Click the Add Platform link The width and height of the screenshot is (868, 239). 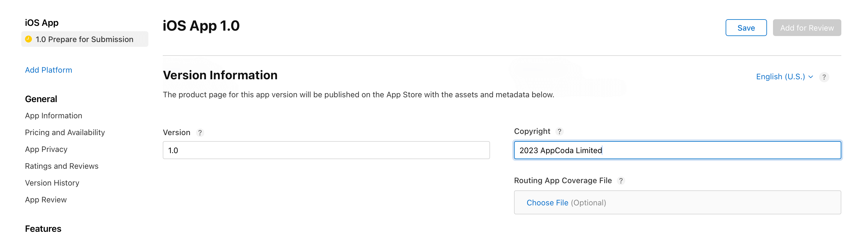pos(49,70)
